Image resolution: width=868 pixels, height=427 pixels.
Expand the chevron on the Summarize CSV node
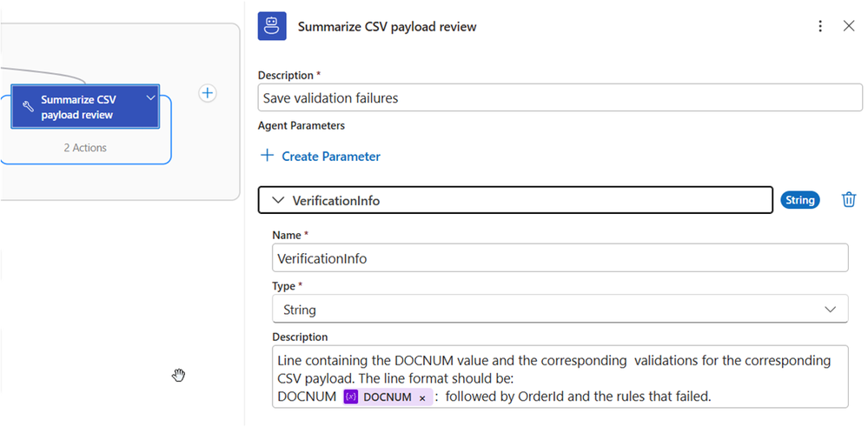(151, 97)
